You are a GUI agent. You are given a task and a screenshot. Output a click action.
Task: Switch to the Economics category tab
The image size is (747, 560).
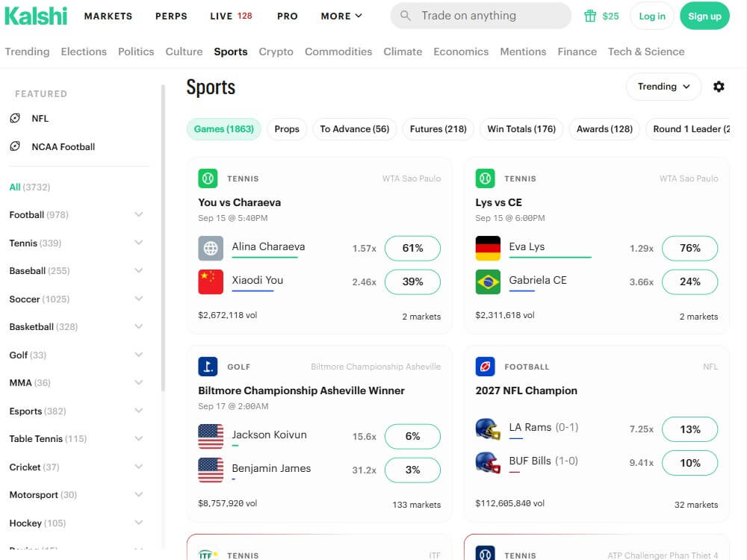pos(461,52)
